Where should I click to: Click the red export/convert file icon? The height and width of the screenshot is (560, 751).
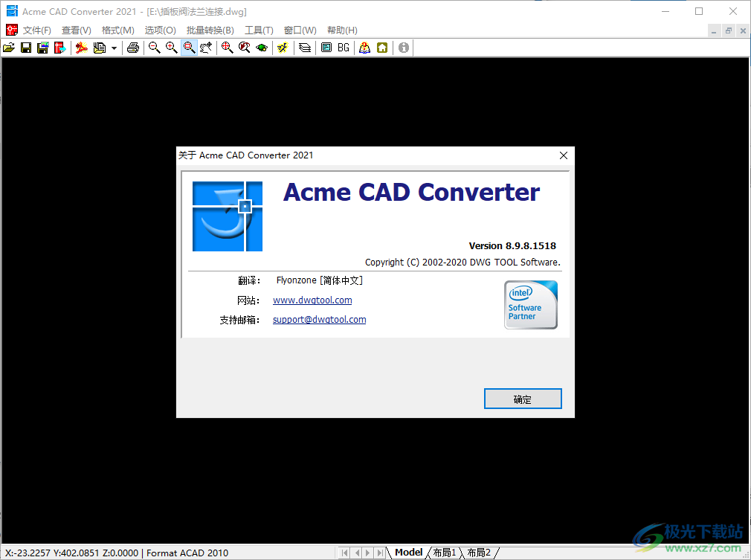pos(60,48)
